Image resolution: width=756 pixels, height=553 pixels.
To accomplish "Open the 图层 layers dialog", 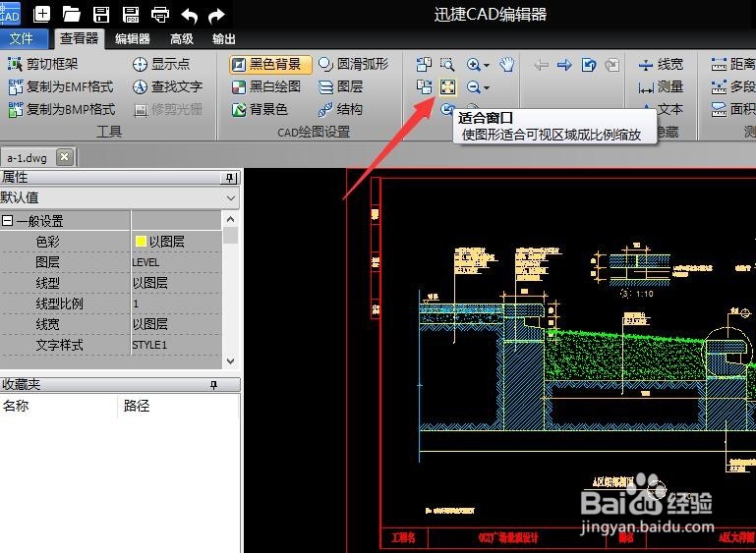I will (340, 86).
